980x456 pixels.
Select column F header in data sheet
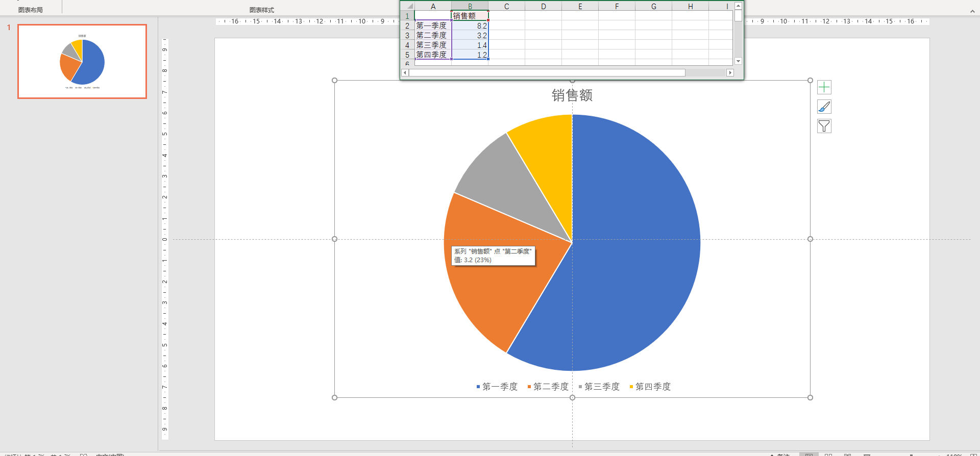pyautogui.click(x=617, y=6)
